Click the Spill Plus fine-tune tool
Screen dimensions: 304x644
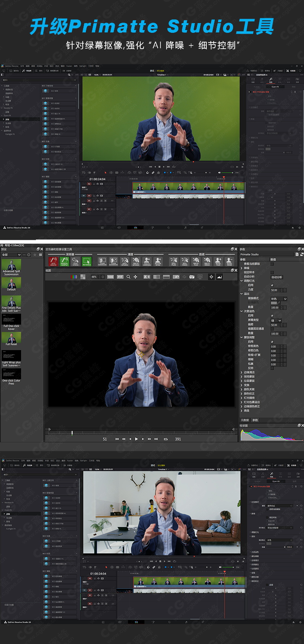(x=173, y=261)
